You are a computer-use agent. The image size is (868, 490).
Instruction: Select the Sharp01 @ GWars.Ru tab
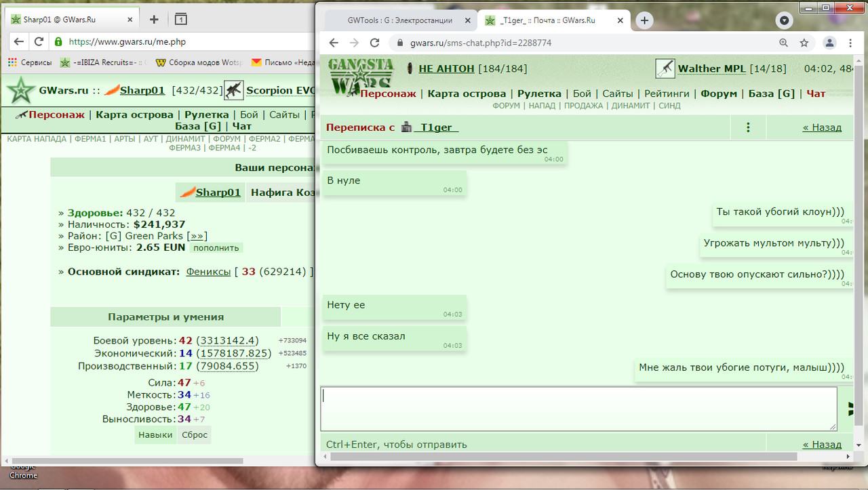tap(73, 19)
